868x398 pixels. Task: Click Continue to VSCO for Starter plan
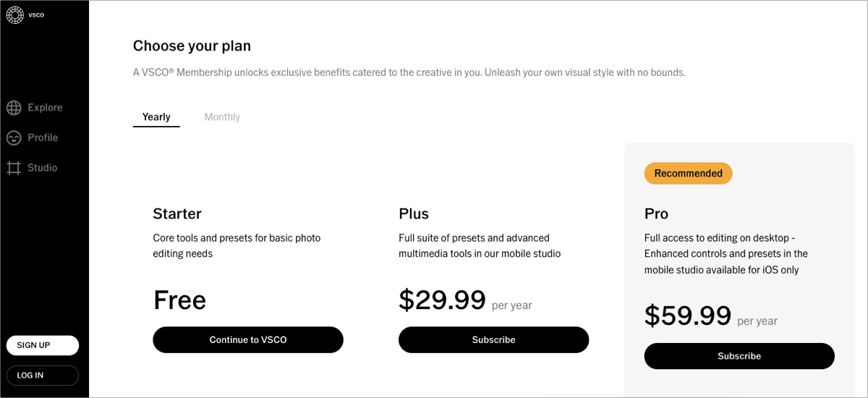pos(248,340)
